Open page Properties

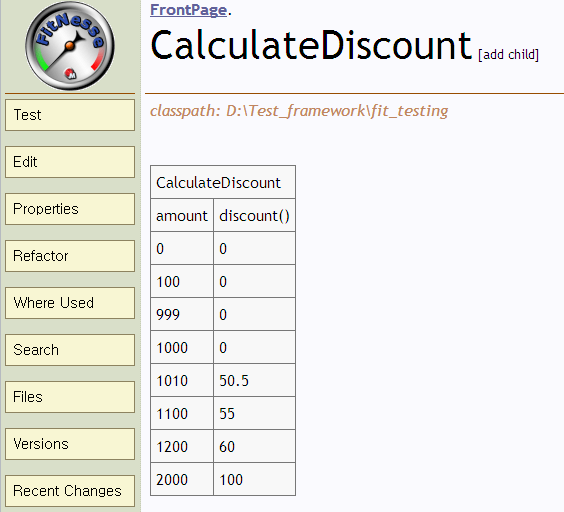[x=70, y=209]
